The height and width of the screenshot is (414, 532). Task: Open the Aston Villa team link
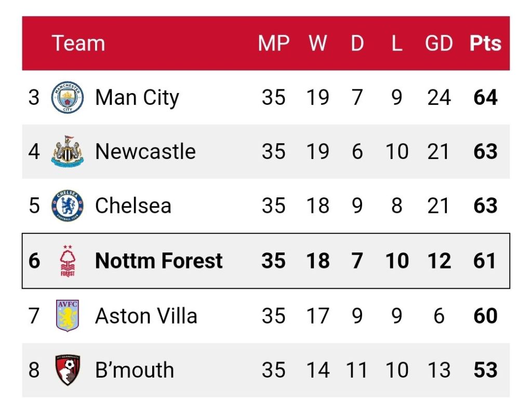click(146, 316)
